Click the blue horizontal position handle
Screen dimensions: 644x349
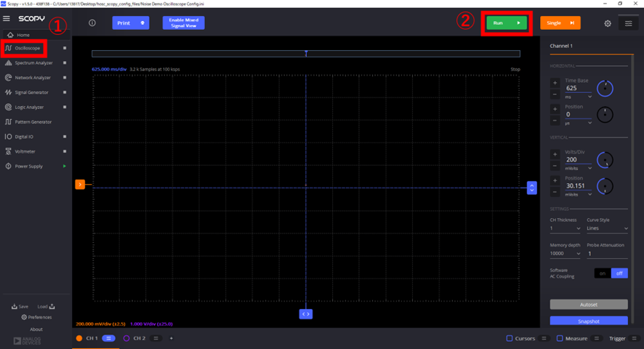click(x=305, y=314)
